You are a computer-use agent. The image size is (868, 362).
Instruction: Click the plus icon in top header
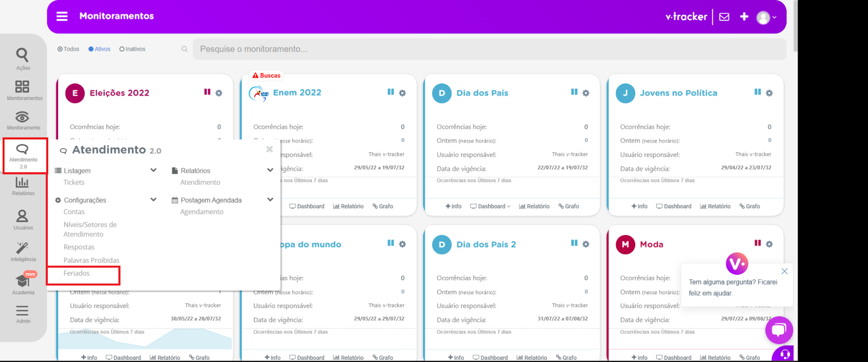point(744,17)
